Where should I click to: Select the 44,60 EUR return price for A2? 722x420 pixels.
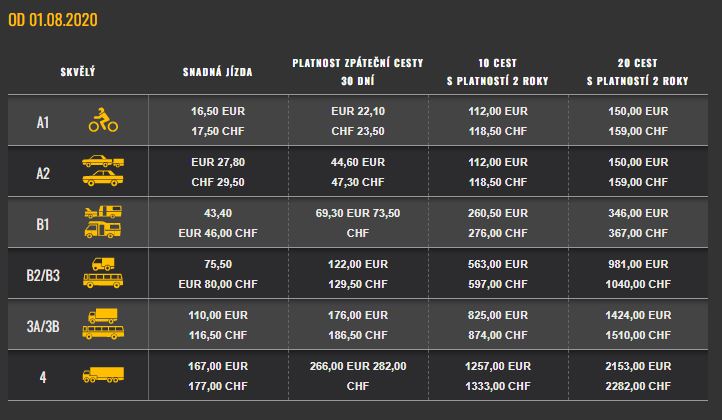tap(358, 162)
